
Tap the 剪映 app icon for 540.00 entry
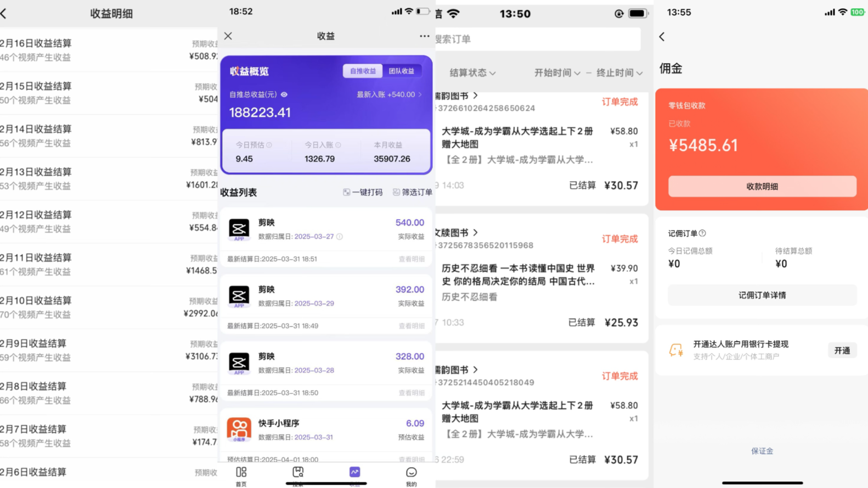tap(239, 229)
